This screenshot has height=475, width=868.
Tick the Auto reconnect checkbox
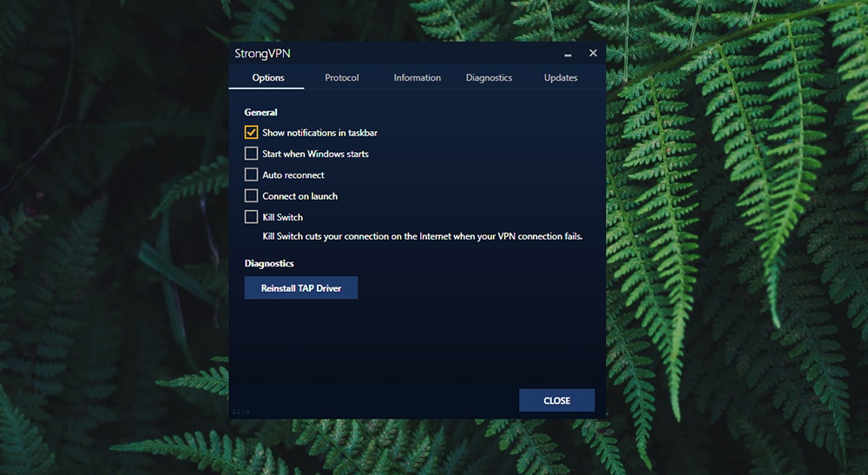tap(252, 175)
